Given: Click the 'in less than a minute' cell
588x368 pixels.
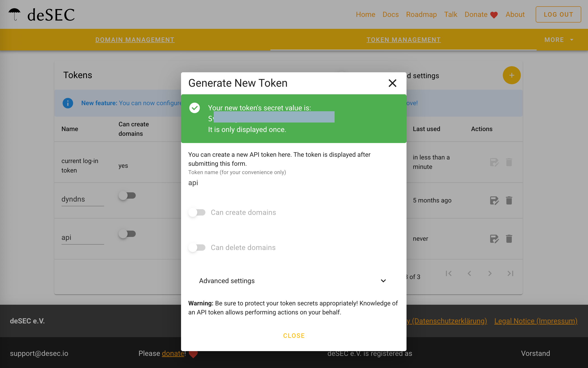Looking at the screenshot, I should 431,162.
